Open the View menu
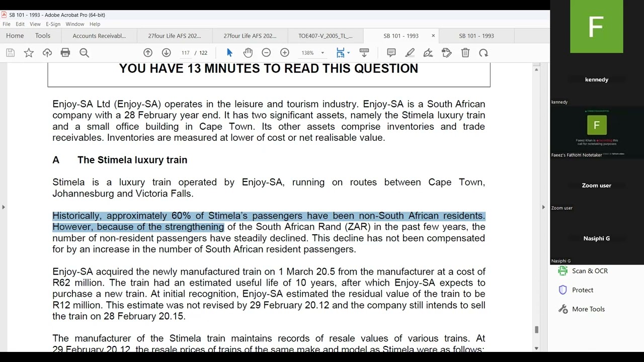 point(35,24)
